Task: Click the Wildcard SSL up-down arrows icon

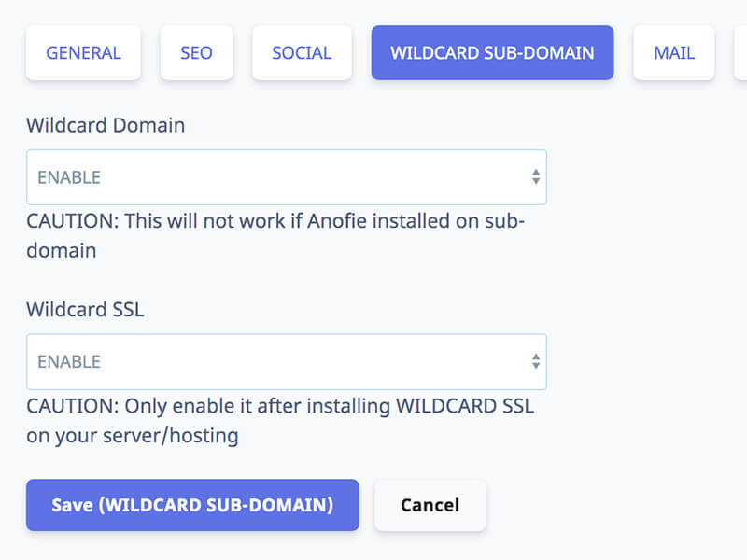Action: 536,361
